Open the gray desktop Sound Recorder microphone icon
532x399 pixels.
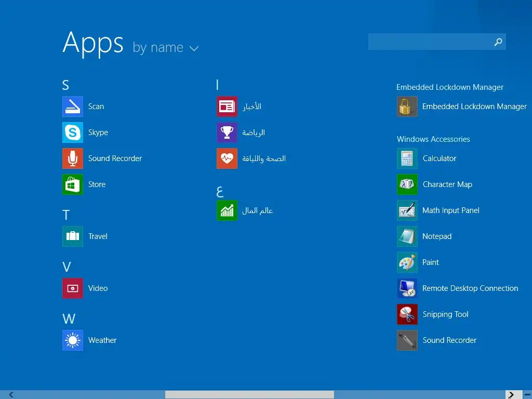[407, 340]
